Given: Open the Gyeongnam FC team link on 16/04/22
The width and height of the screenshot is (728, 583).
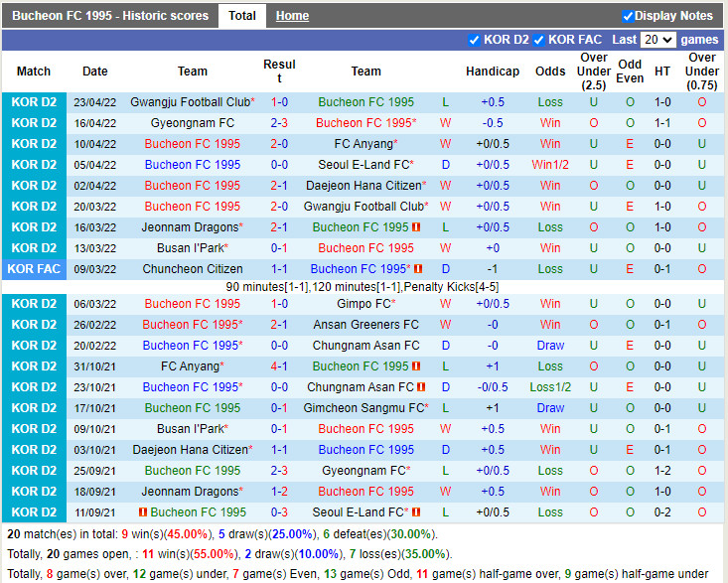Looking at the screenshot, I should tap(193, 123).
